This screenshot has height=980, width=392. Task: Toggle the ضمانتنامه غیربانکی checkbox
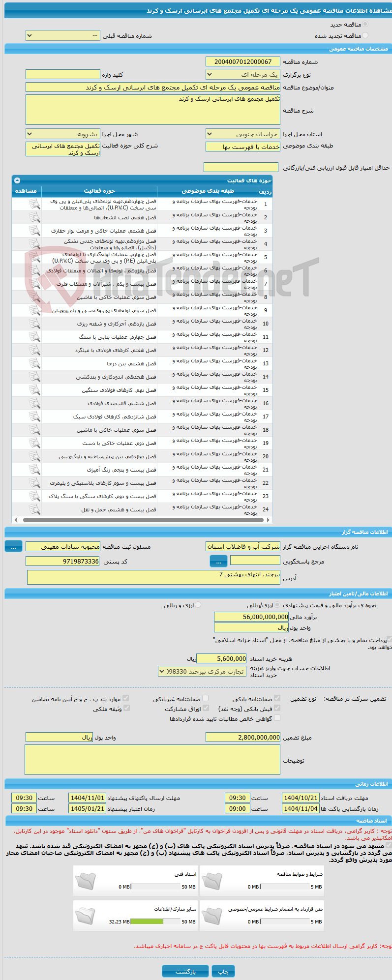pyautogui.click(x=206, y=698)
